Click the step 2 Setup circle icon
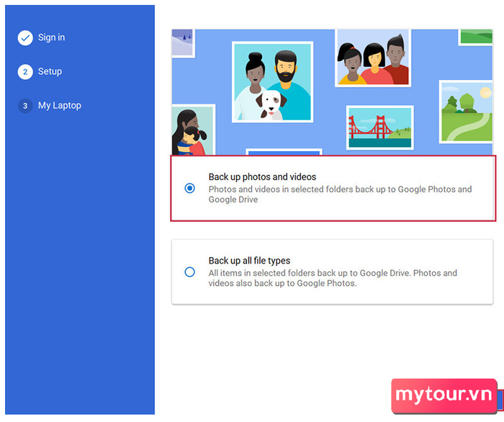504x422 pixels. coord(25,72)
